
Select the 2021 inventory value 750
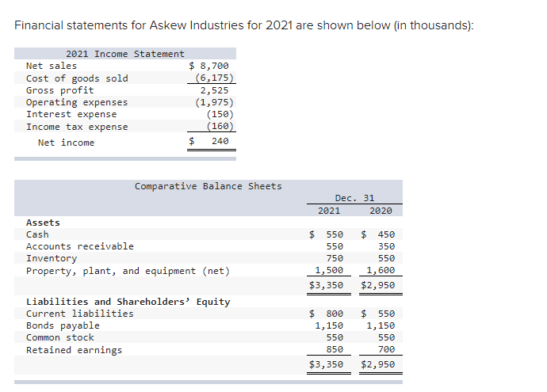coord(335,258)
